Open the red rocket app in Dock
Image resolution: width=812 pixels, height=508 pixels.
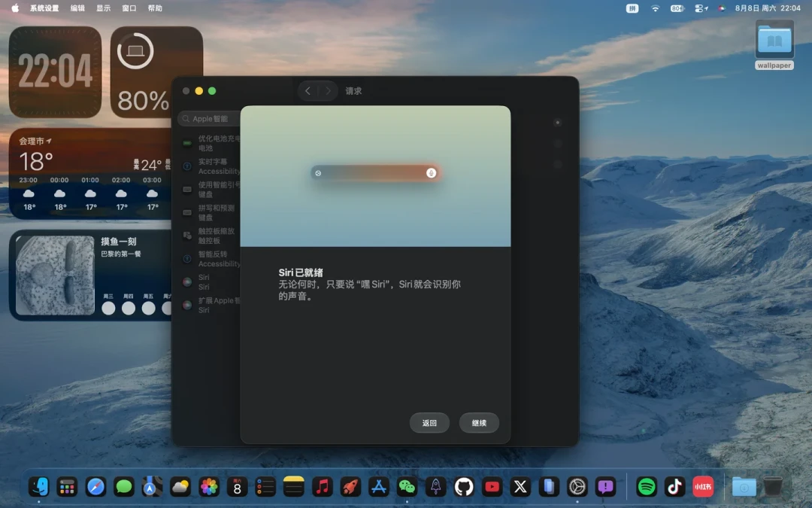[x=350, y=487]
